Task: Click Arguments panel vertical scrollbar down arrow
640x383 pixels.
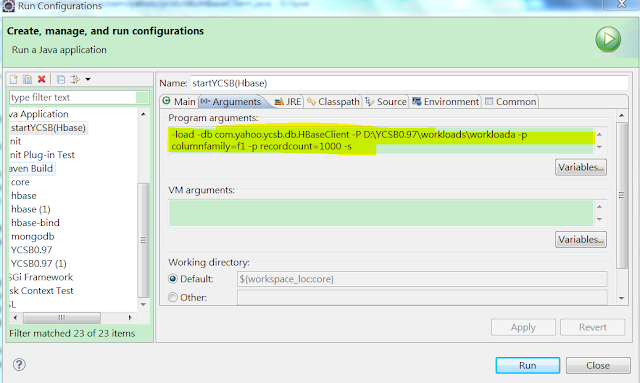Action: click(x=621, y=298)
